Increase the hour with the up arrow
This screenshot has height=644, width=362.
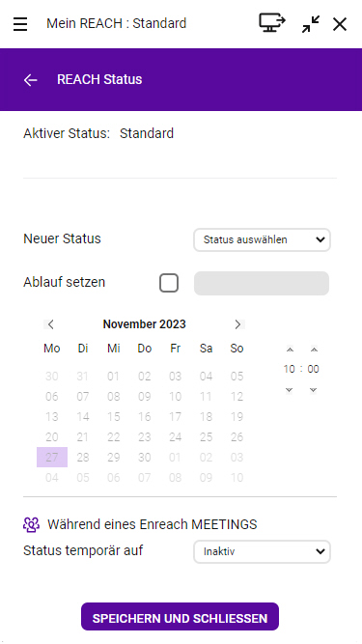[x=290, y=350]
